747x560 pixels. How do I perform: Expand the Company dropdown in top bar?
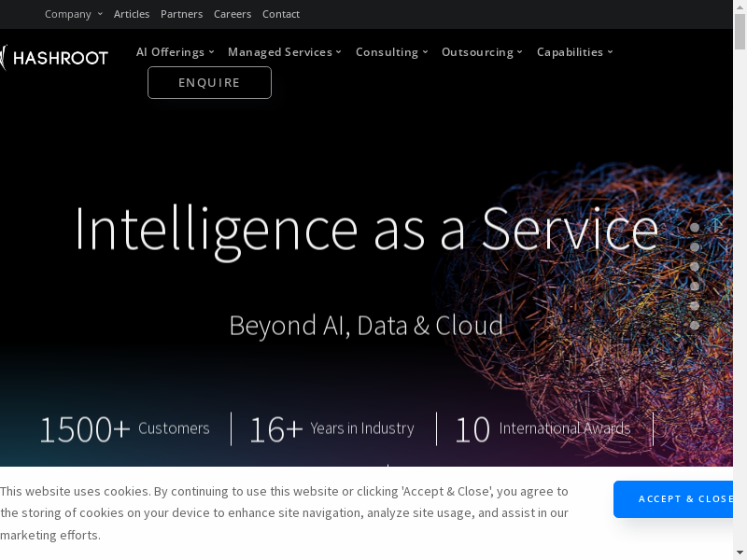tap(73, 14)
